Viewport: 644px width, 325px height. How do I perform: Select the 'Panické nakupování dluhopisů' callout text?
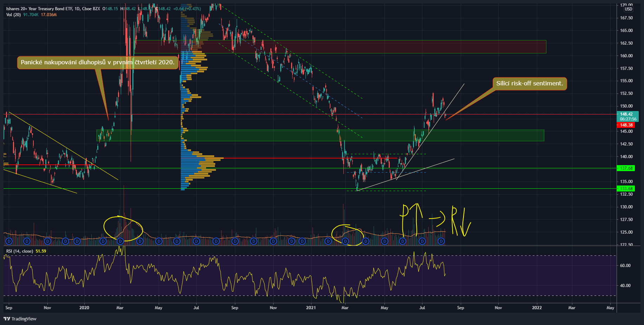coord(97,63)
